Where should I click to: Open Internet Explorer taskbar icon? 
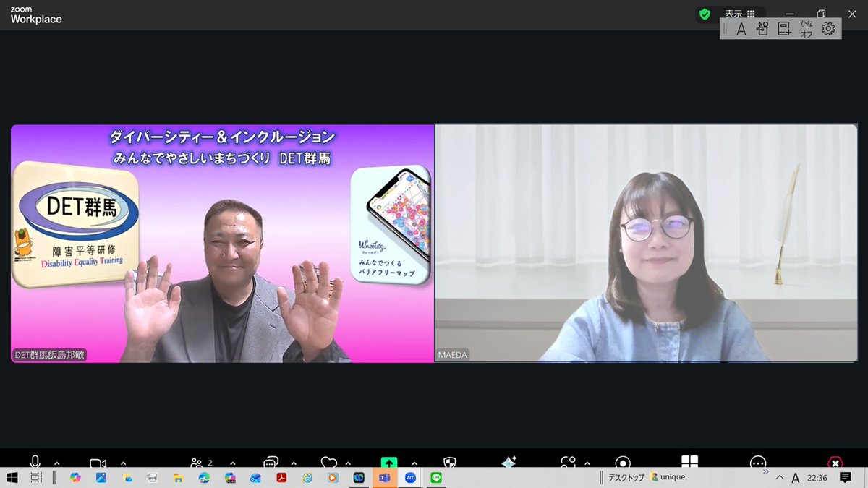(x=307, y=478)
